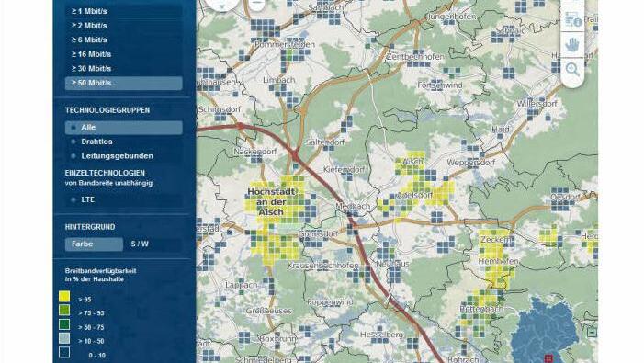Click the Hemhofen map label
Image resolution: width=644 pixels, height=363 pixels.
(x=498, y=261)
